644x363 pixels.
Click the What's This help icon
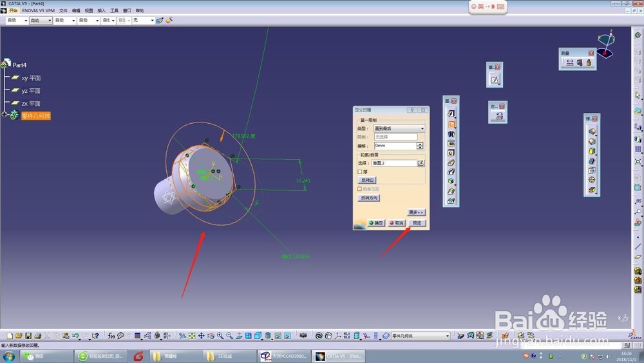pyautogui.click(x=95, y=336)
